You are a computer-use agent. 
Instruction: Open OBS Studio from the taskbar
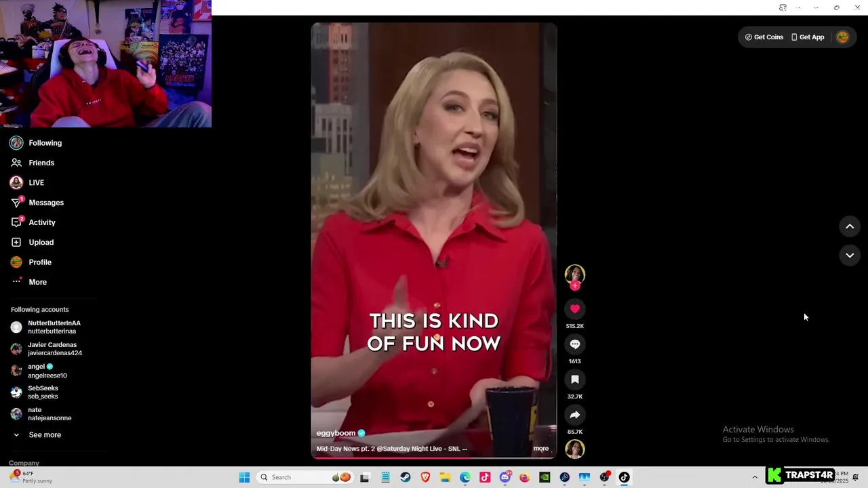[604, 477]
